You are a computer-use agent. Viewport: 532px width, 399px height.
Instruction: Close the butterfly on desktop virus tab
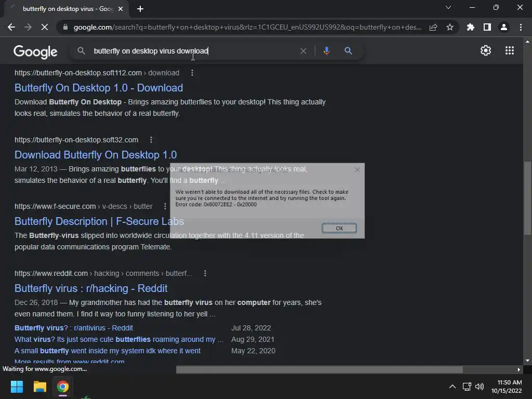pos(121,9)
